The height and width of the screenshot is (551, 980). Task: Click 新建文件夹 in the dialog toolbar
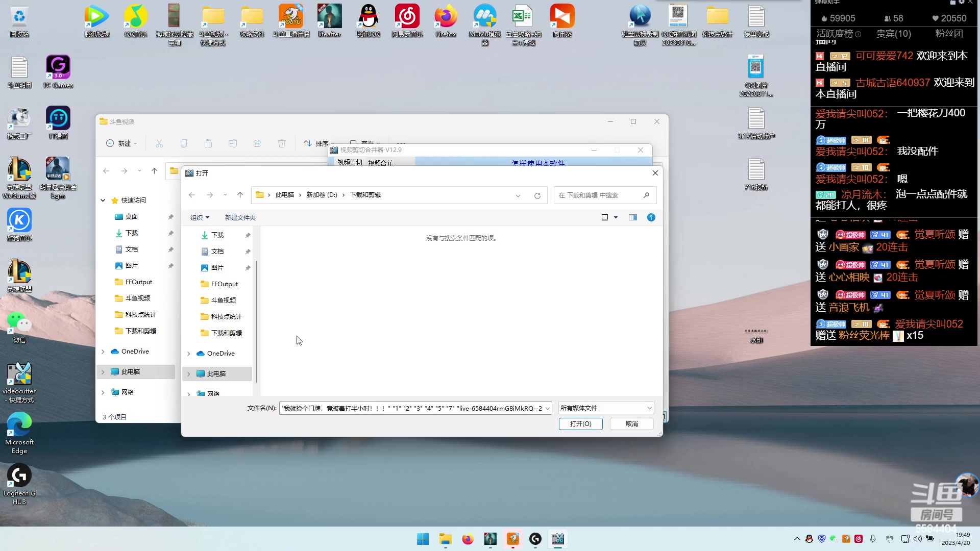(240, 217)
